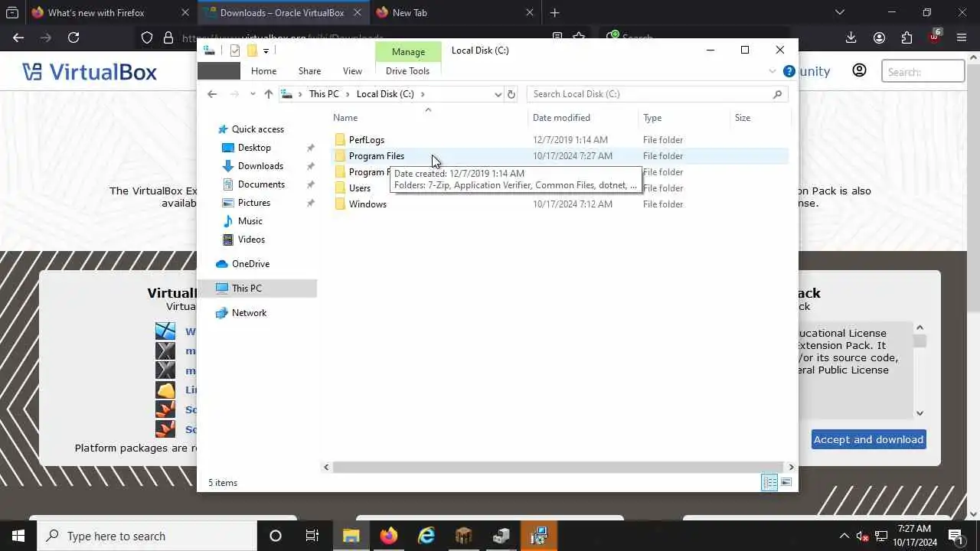Switch to Details view icon in status bar
The height and width of the screenshot is (551, 980).
coord(769,482)
